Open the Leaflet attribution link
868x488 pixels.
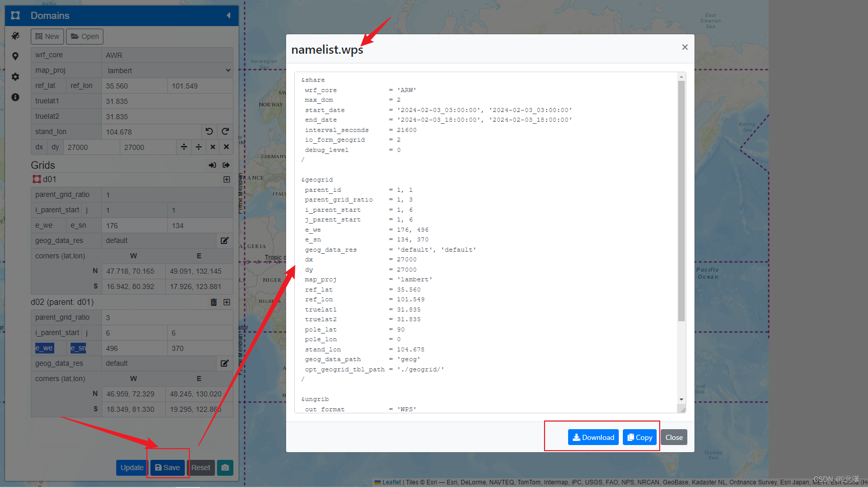click(x=392, y=482)
